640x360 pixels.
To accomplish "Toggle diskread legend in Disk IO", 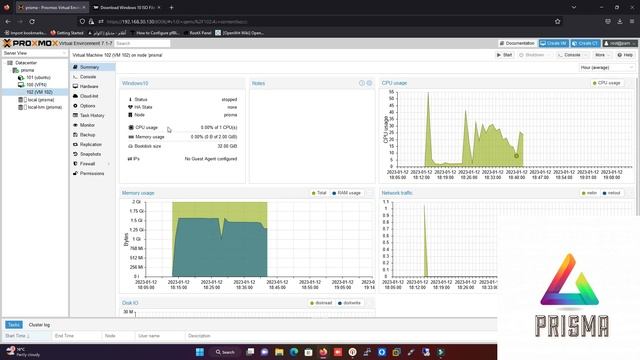I will pos(321,303).
